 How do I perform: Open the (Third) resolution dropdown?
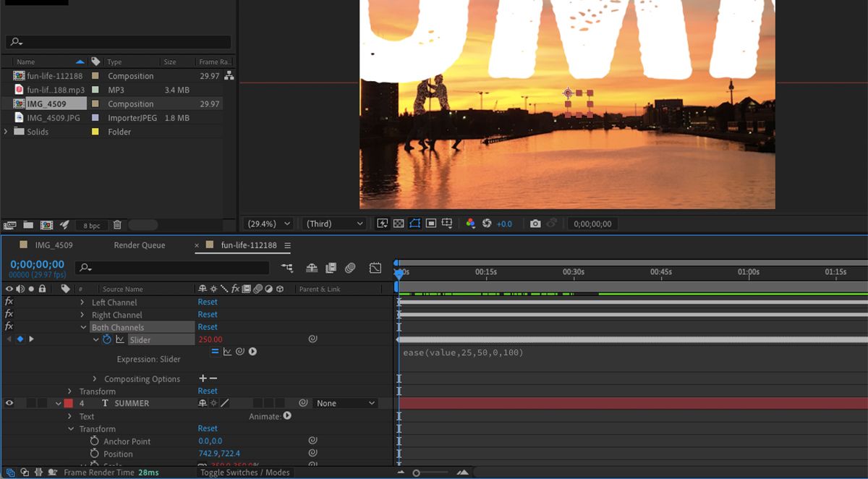[x=333, y=224]
